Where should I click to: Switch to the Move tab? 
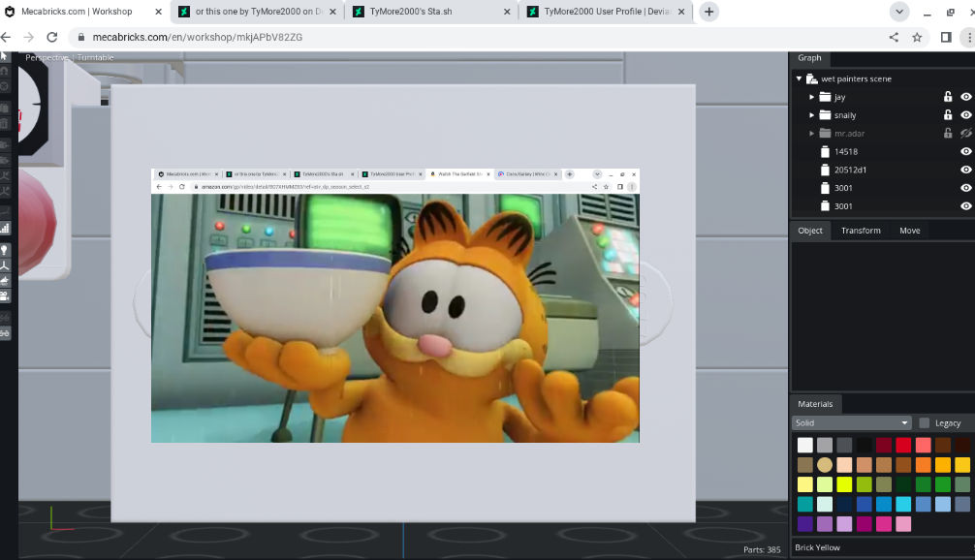(910, 231)
